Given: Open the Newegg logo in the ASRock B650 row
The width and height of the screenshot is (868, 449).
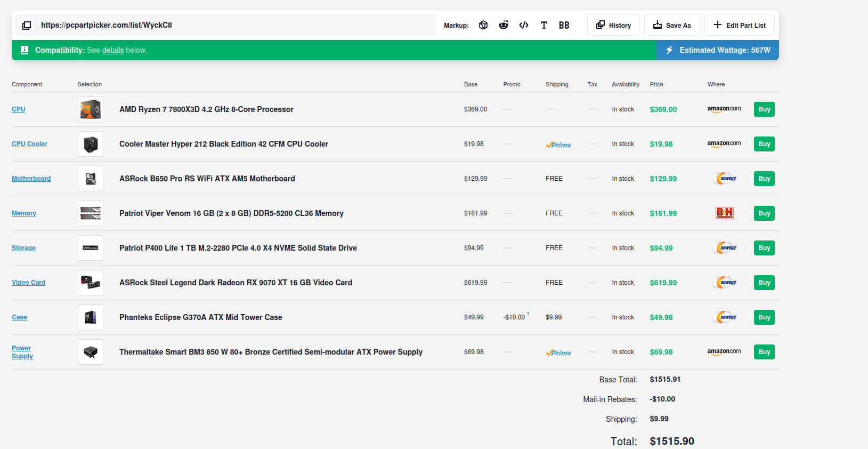Looking at the screenshot, I should click(725, 179).
